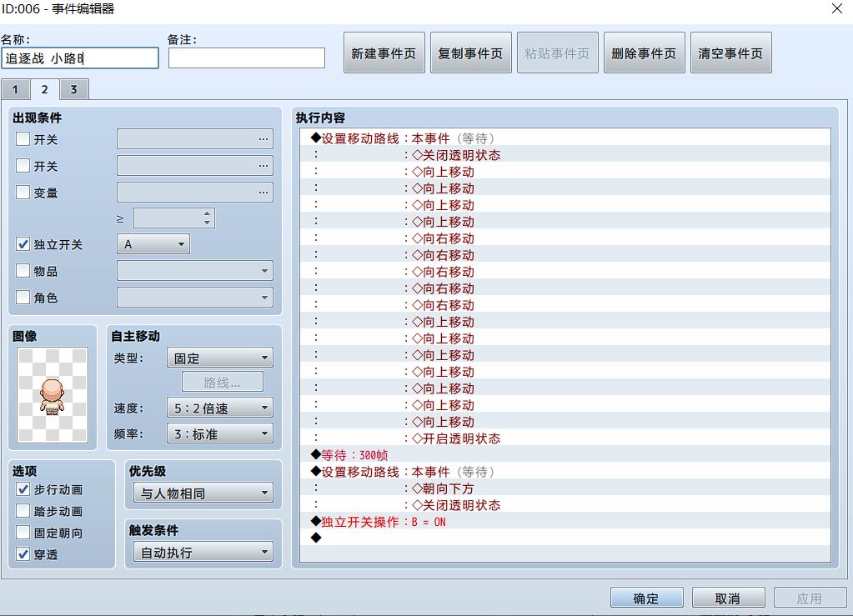Open the 频率 3:标准 dropdown
Screen dimensions: 853x616
(220, 433)
